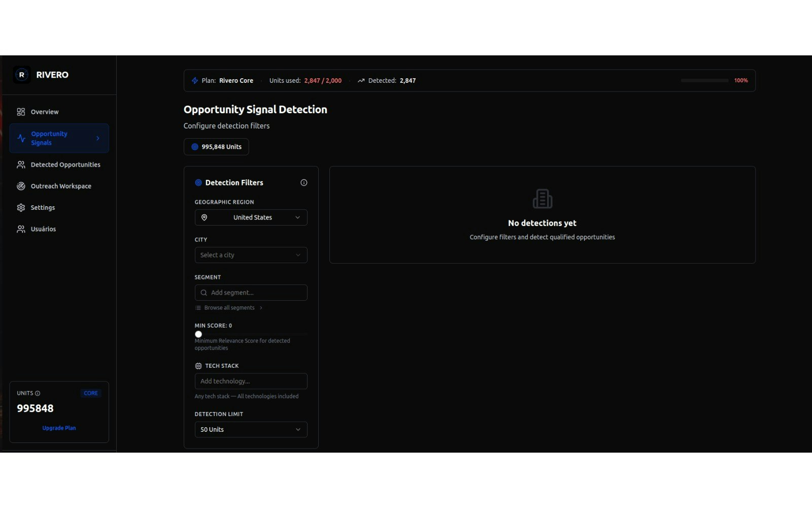Open the Select a city dropdown
The image size is (812, 508).
[x=251, y=255]
